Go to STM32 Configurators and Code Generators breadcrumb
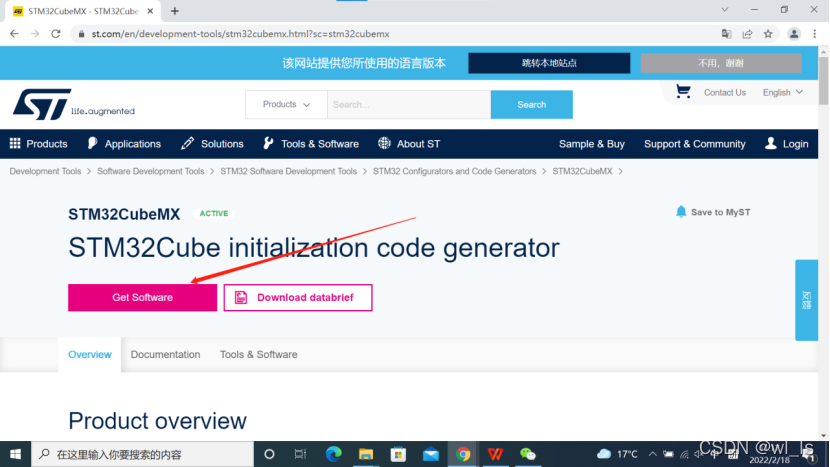 pos(454,171)
